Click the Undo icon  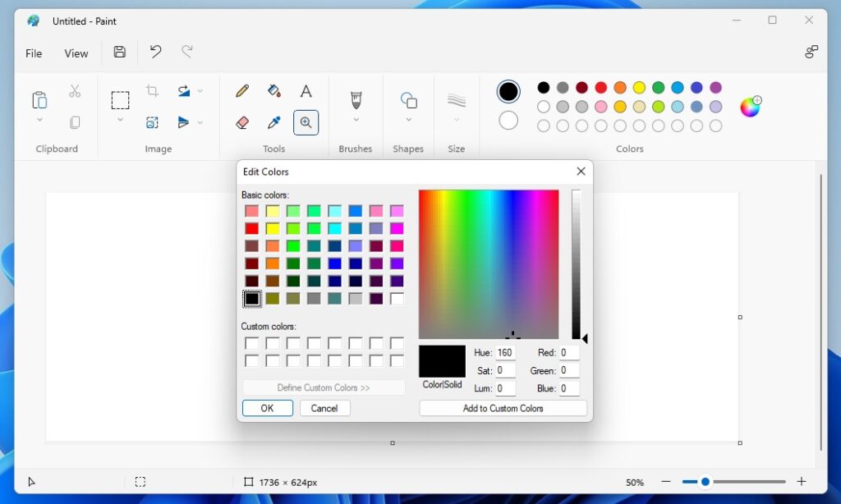pos(155,52)
